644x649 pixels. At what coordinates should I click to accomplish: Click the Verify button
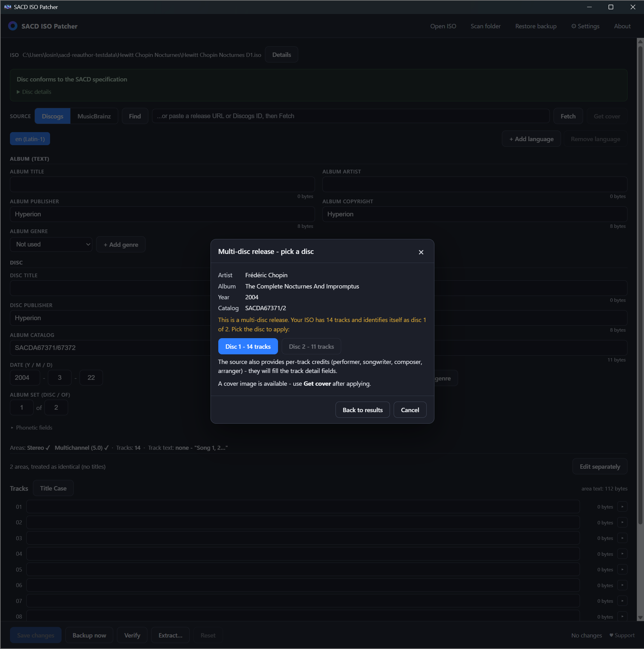(132, 635)
